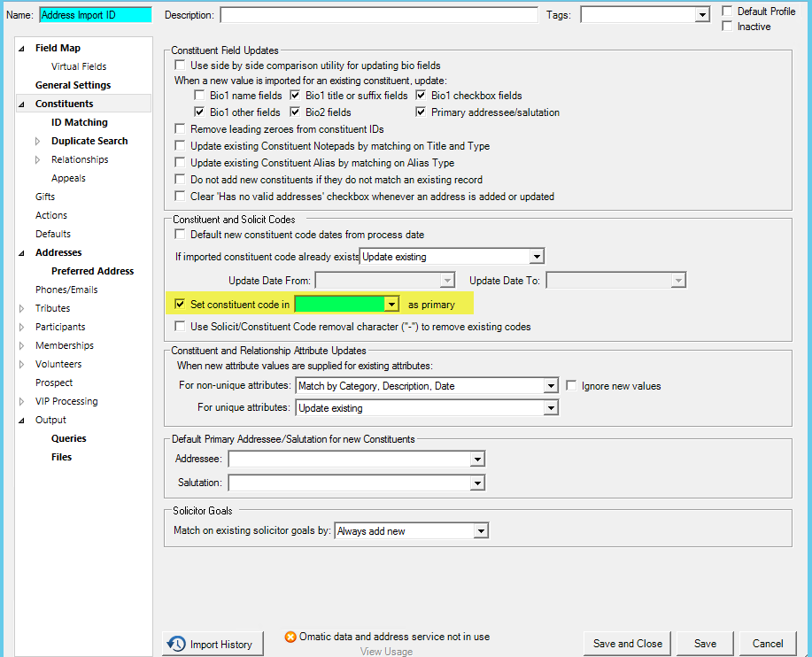Open the Preferred Address section
This screenshot has height=657, width=812.
coord(92,272)
